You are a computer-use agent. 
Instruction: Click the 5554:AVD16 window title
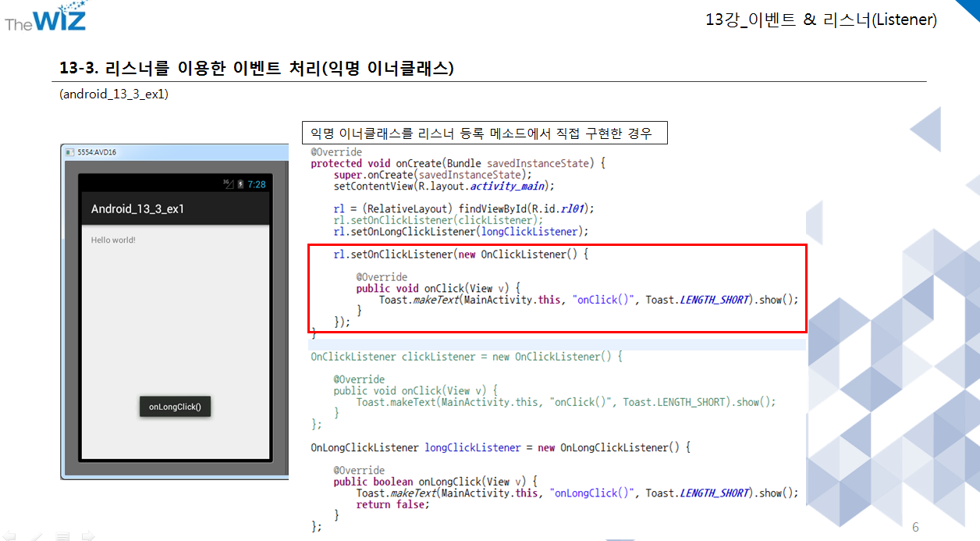pos(96,151)
